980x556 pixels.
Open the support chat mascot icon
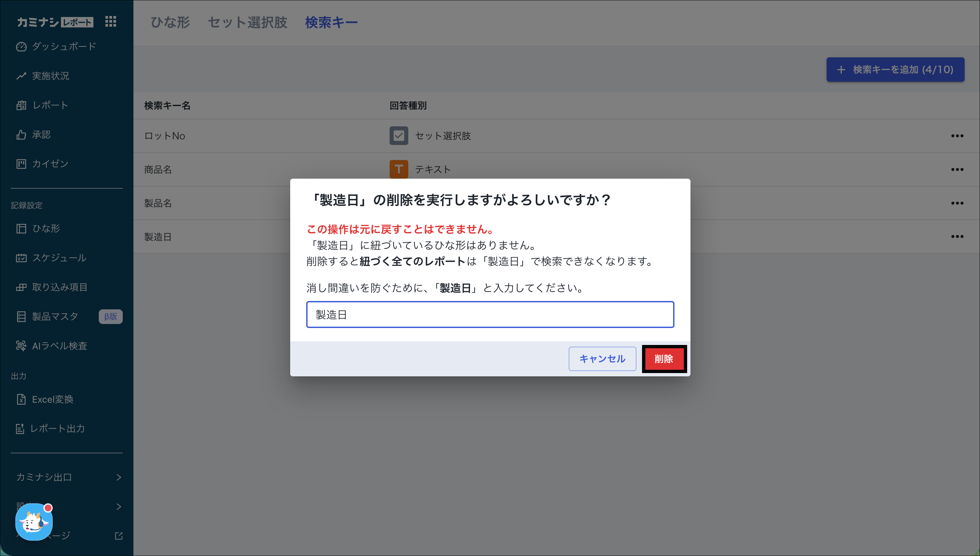coord(34,522)
